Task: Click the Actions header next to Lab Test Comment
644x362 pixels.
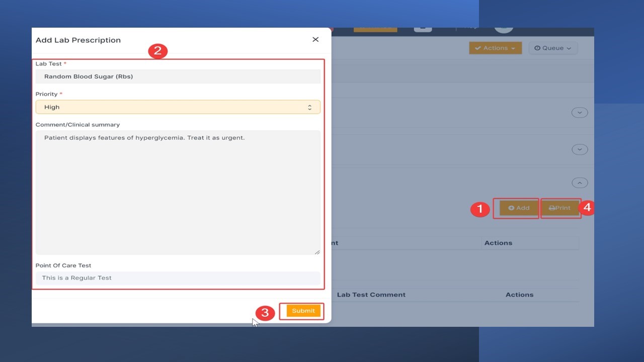Action: [x=519, y=295]
